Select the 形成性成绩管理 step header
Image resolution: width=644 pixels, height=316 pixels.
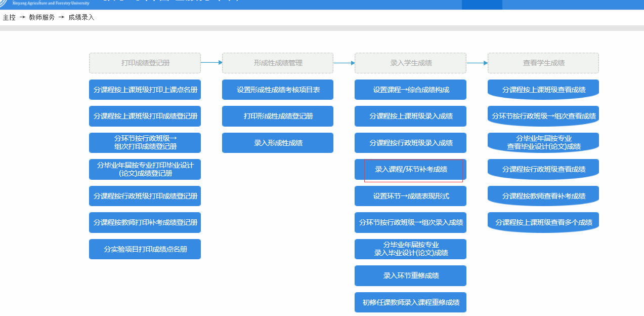277,63
